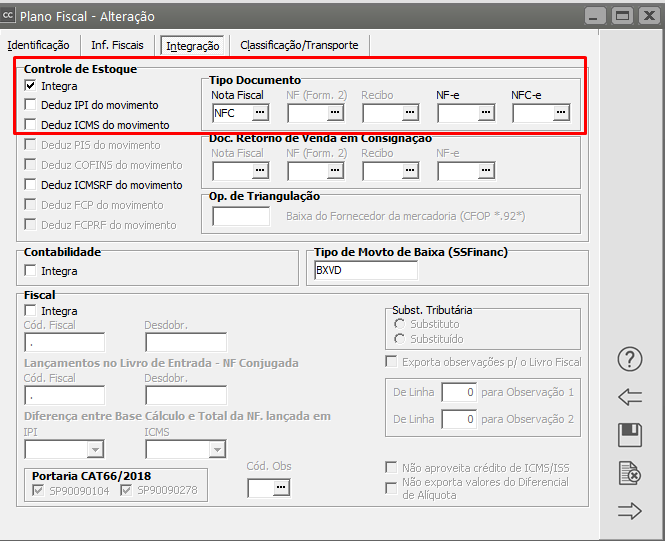Switch to Inf. Fiscais tab
This screenshot has width=665, height=541.
click(117, 45)
